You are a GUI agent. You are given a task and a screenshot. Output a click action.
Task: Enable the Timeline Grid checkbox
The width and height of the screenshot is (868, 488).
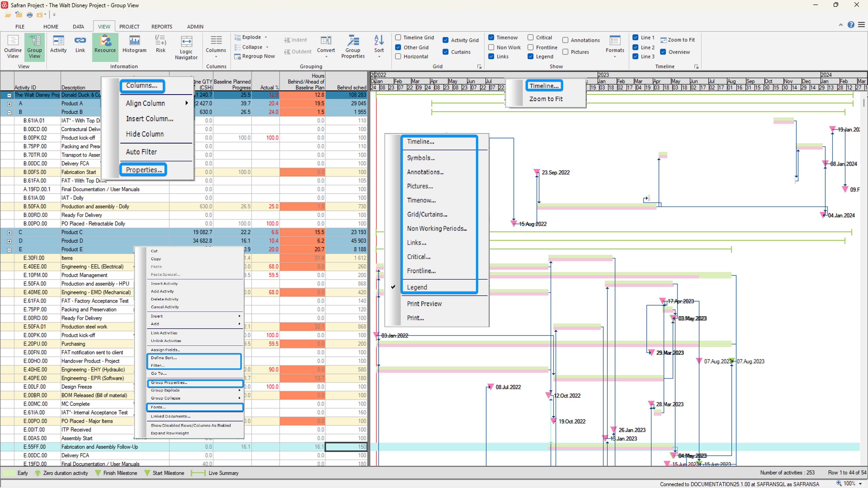point(398,37)
